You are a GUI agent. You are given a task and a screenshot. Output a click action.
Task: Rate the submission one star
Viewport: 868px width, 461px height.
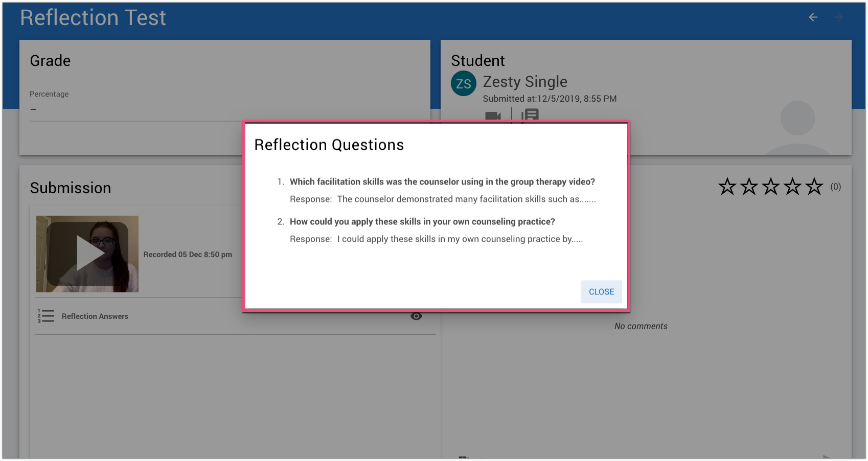click(727, 187)
